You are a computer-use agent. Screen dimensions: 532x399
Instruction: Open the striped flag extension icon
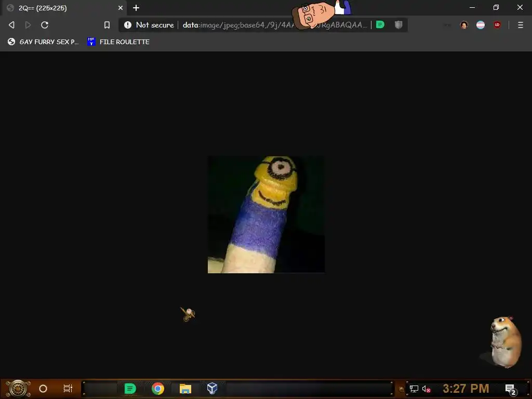click(x=481, y=25)
